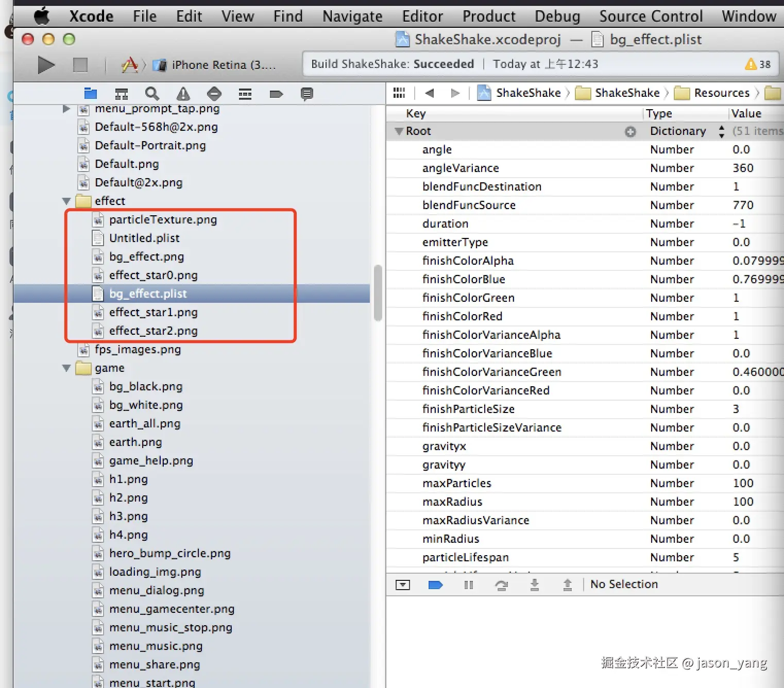Select the ShakeShake scheme icon
Viewport: 784px width, 688px height.
pos(129,65)
